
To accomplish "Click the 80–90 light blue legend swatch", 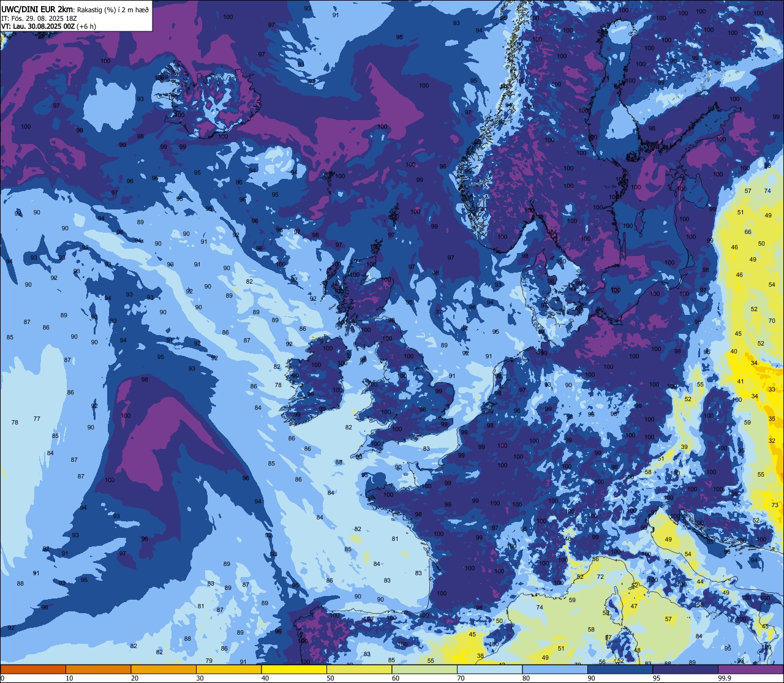I will coord(555,669).
